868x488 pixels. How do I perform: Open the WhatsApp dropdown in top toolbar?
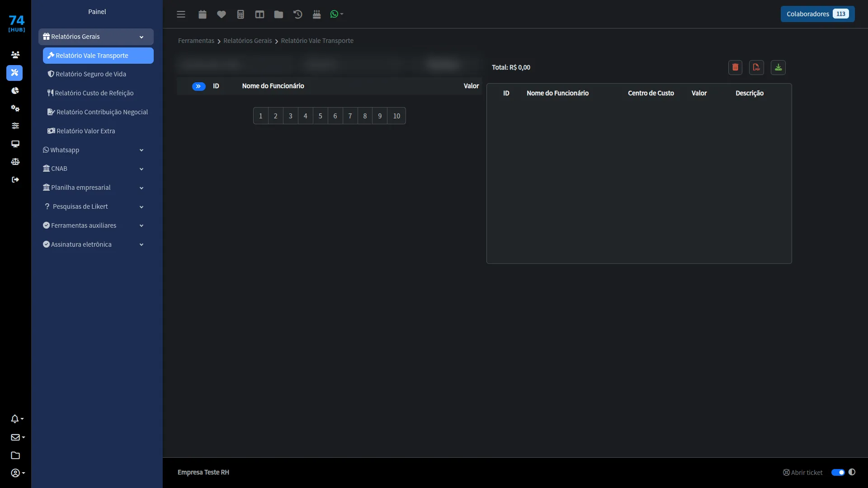click(337, 14)
